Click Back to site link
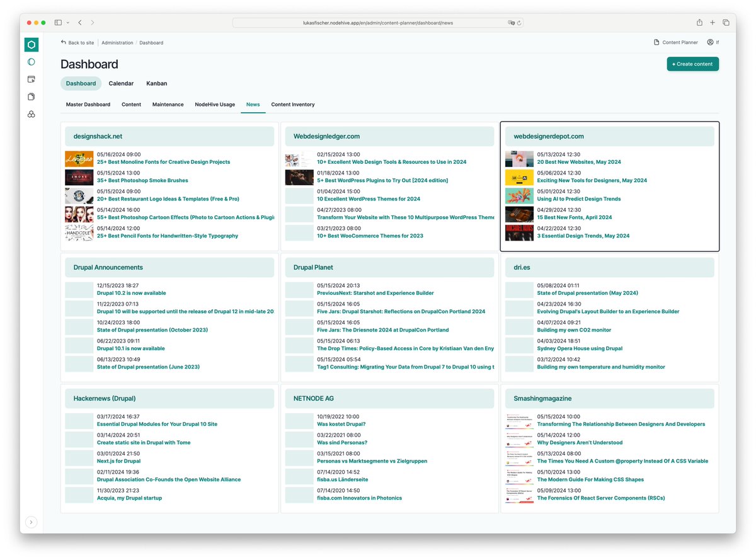 (77, 43)
